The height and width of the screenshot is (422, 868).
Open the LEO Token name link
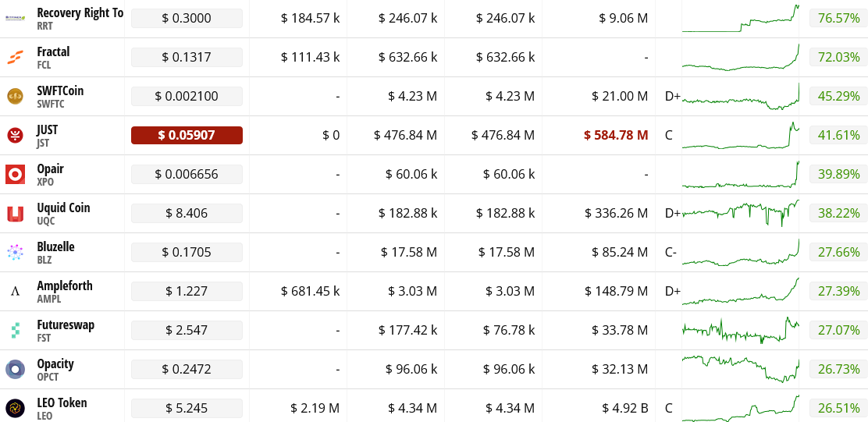62,402
